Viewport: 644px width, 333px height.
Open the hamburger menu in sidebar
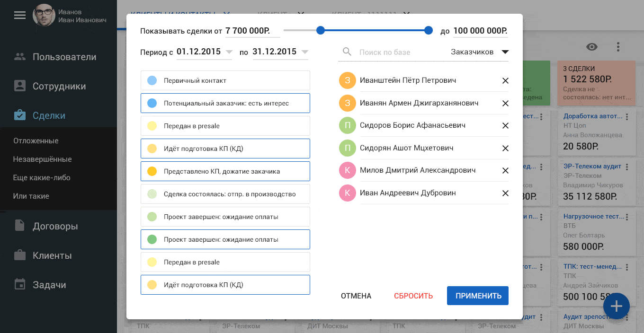[x=19, y=16]
